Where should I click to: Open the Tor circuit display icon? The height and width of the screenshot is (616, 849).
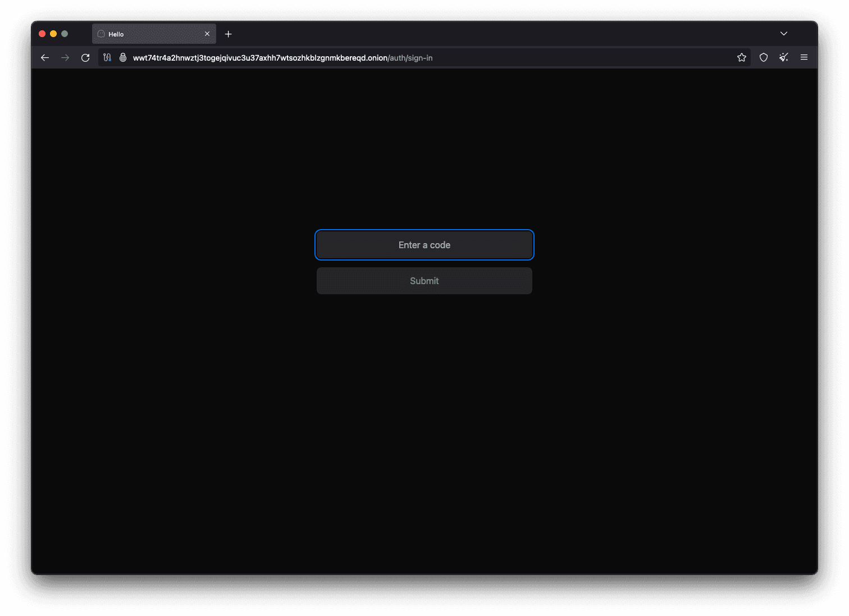pyautogui.click(x=107, y=58)
